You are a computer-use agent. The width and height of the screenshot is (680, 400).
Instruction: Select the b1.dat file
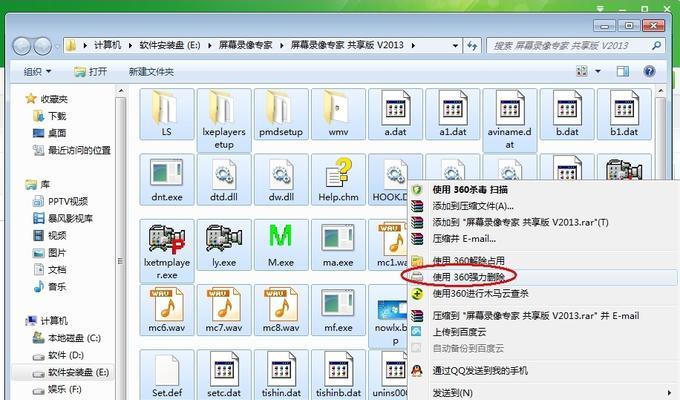(x=624, y=114)
